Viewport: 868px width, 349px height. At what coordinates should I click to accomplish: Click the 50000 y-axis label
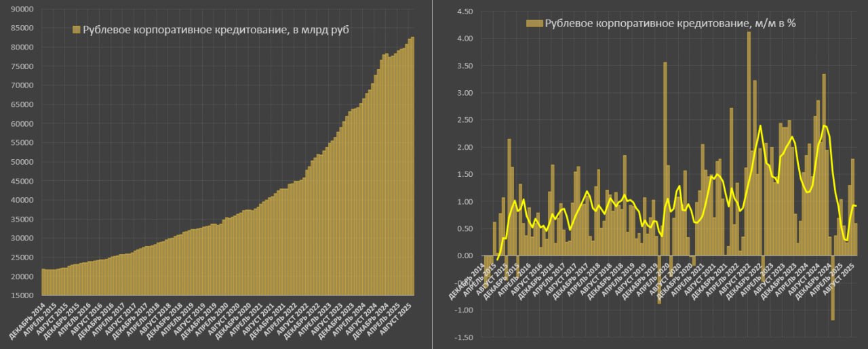click(23, 162)
